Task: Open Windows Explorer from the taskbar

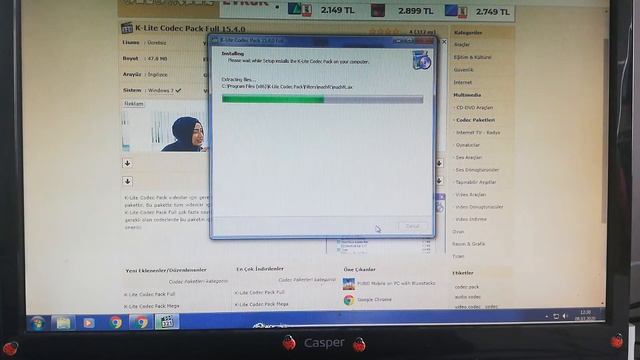Action: click(63, 323)
